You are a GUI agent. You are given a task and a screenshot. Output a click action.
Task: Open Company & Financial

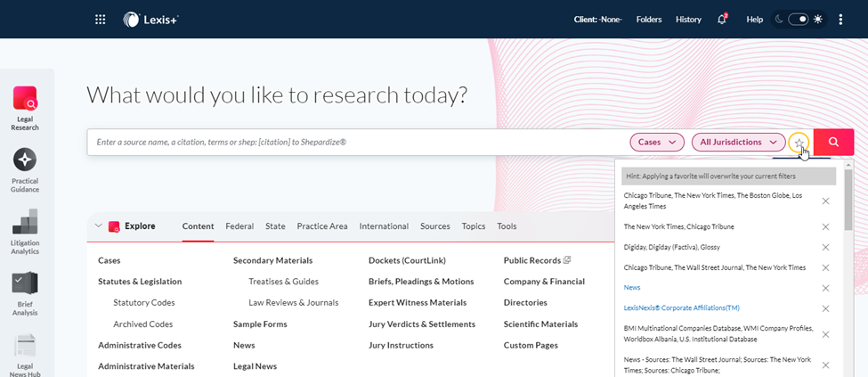[544, 281]
